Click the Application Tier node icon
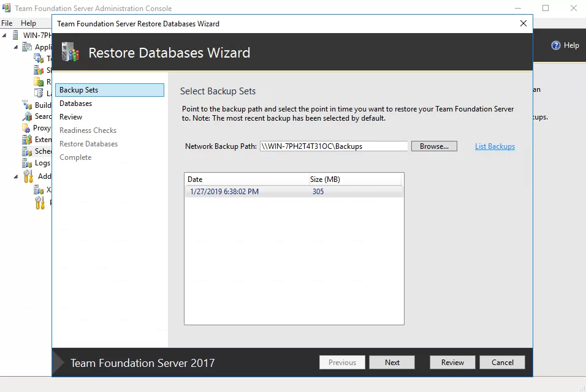 click(27, 47)
